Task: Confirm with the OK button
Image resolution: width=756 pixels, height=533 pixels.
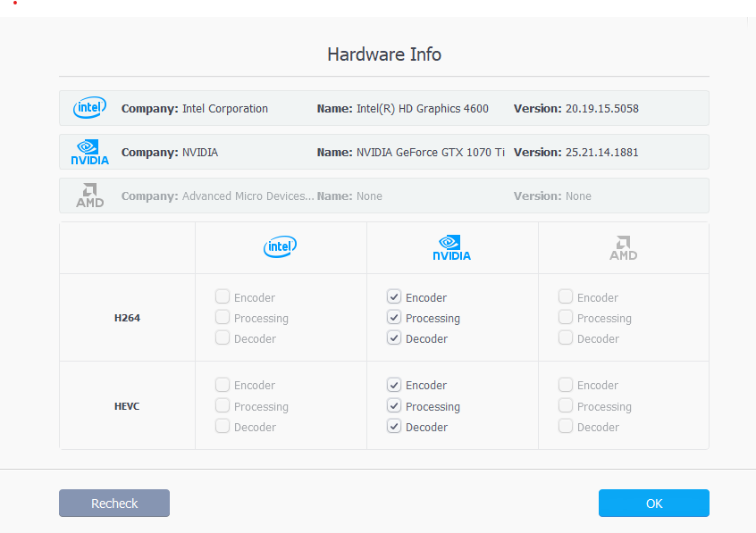Action: pos(654,504)
